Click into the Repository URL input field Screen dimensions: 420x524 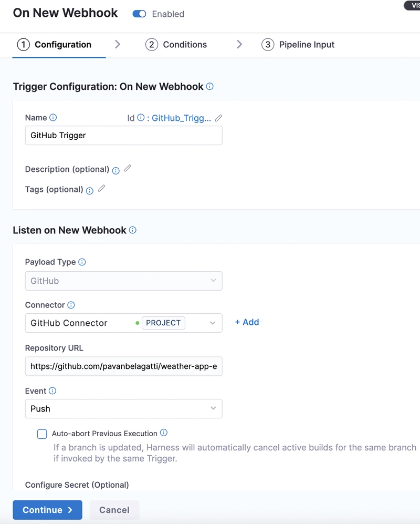coord(123,366)
